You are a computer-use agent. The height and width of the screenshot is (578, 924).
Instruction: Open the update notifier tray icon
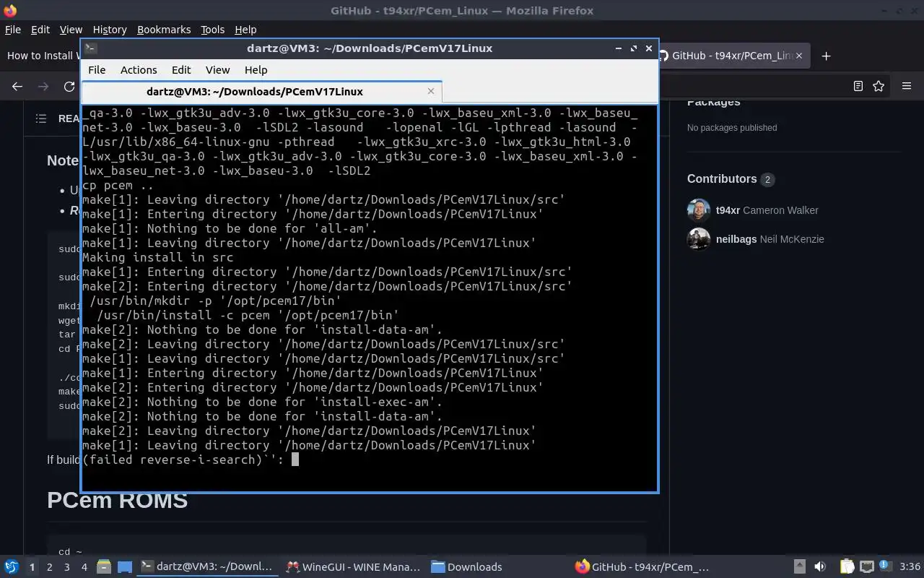click(x=885, y=566)
